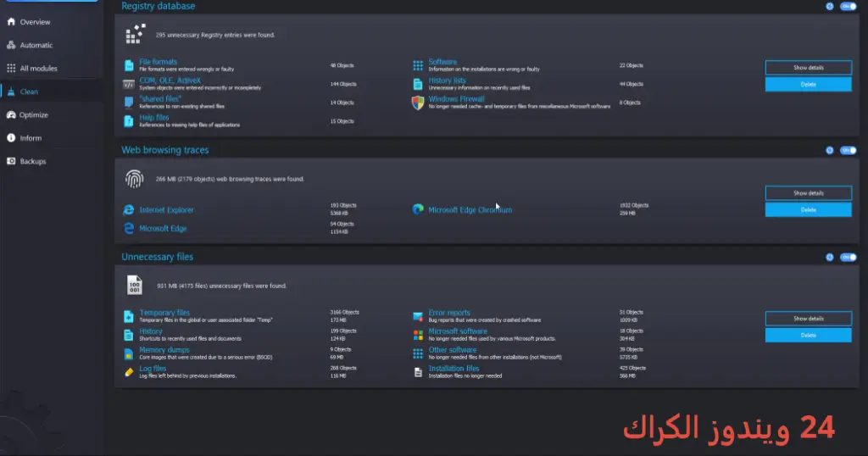
Task: Click the Windows Firewall shield icon
Action: [418, 103]
